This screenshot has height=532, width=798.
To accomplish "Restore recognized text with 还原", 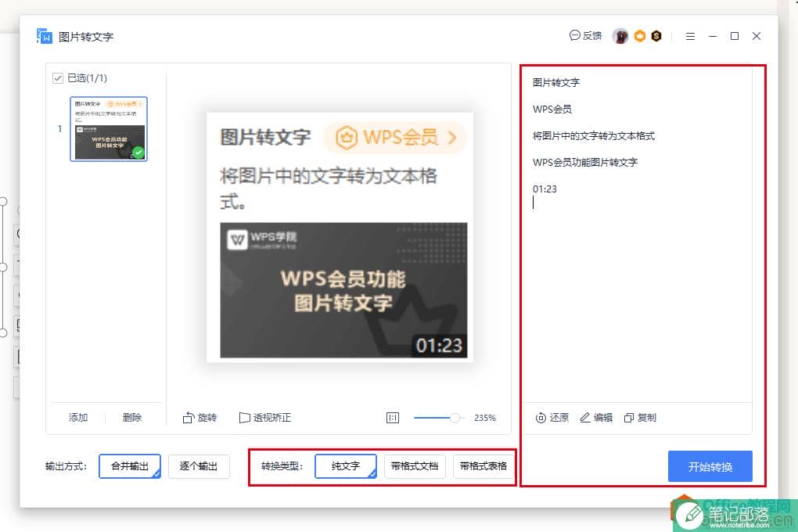I will (x=552, y=418).
